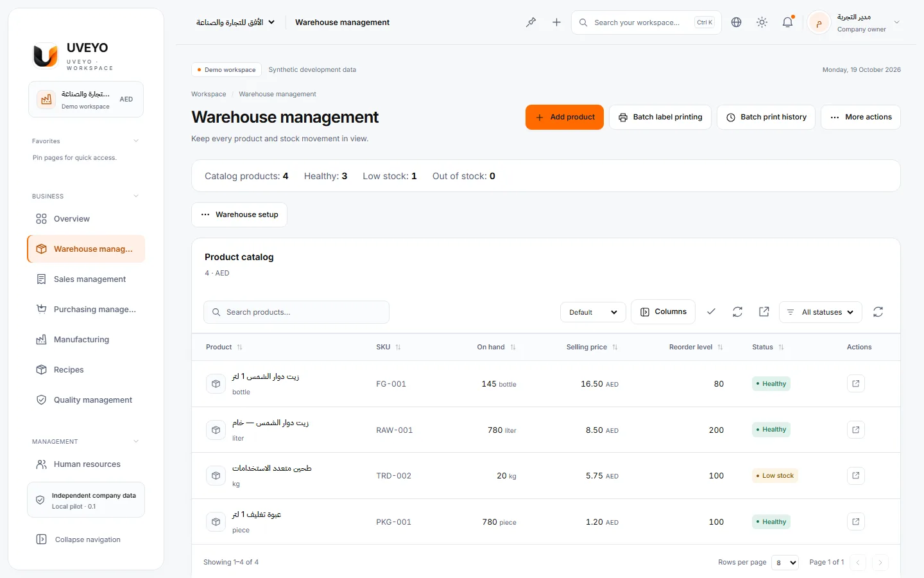The height and width of the screenshot is (578, 924).
Task: Select Warehouse management in the sidebar
Action: coord(86,249)
